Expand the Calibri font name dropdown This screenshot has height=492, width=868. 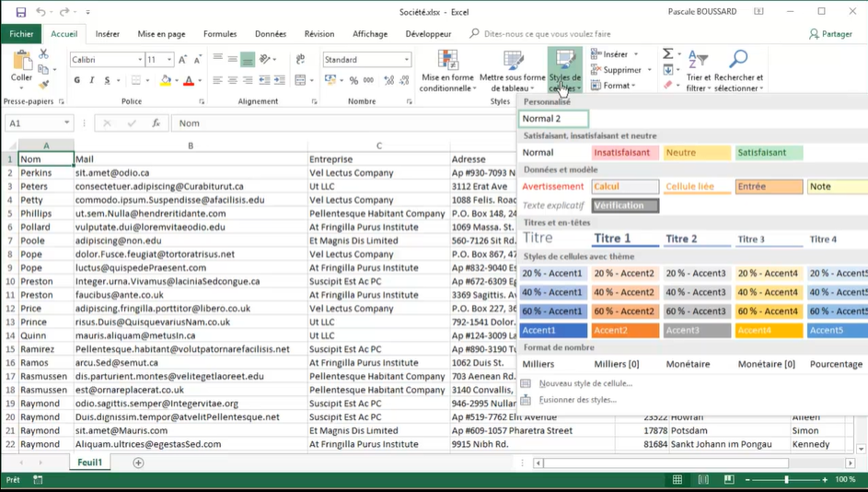140,60
